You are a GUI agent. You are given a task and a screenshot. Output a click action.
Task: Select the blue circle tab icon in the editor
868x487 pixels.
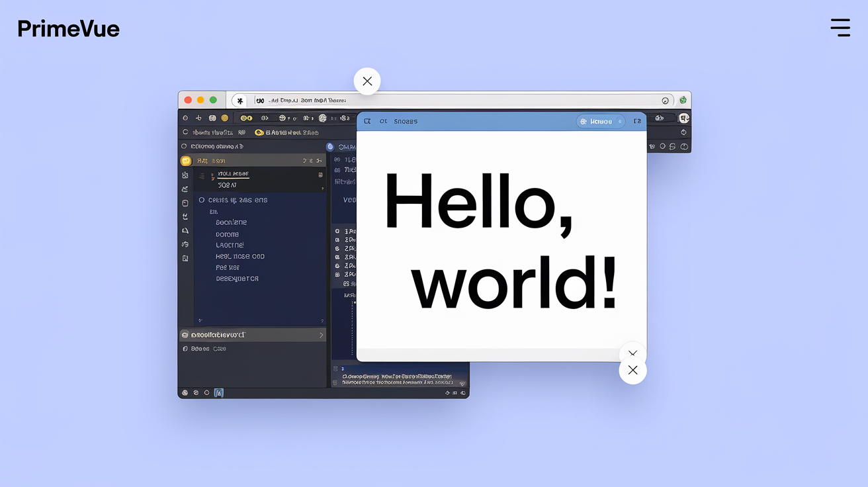pos(330,147)
